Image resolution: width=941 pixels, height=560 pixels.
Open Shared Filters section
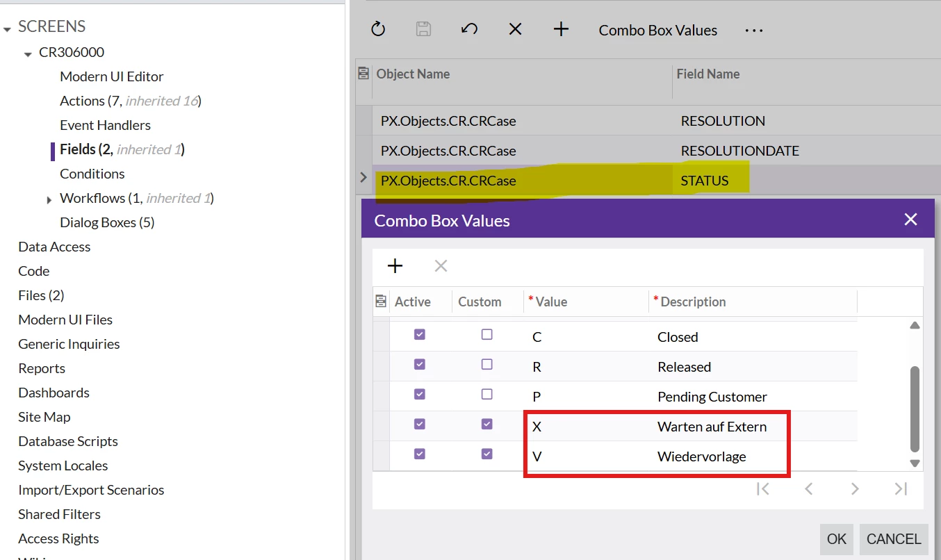[59, 514]
